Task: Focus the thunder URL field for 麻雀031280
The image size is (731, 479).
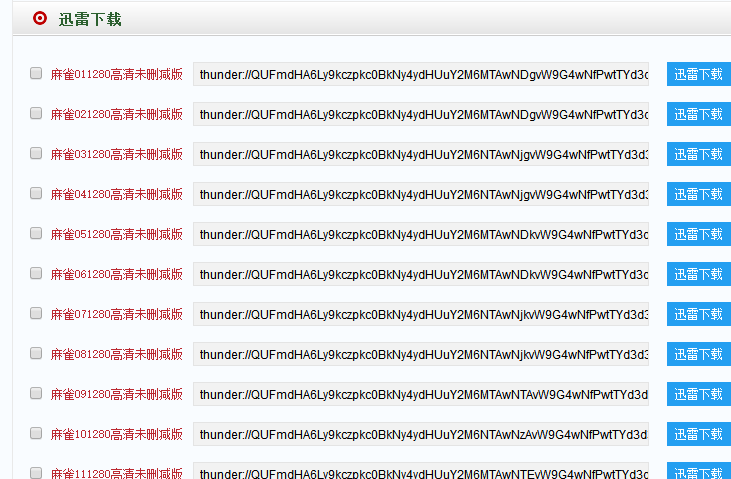Action: pyautogui.click(x=421, y=154)
